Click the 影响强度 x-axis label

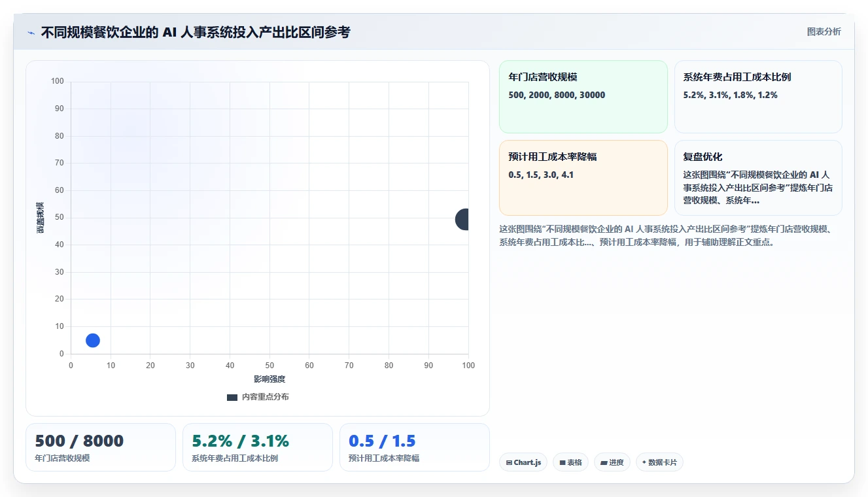[x=269, y=379]
